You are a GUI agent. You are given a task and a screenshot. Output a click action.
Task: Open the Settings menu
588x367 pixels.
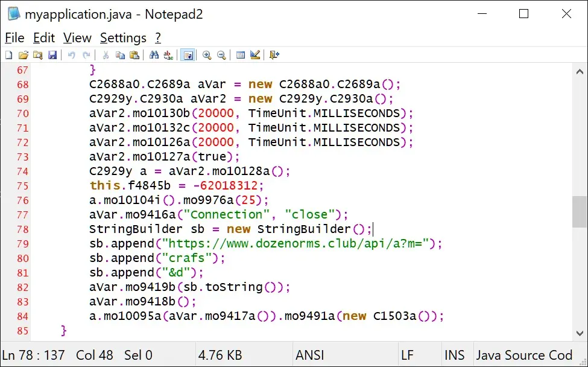pyautogui.click(x=123, y=38)
